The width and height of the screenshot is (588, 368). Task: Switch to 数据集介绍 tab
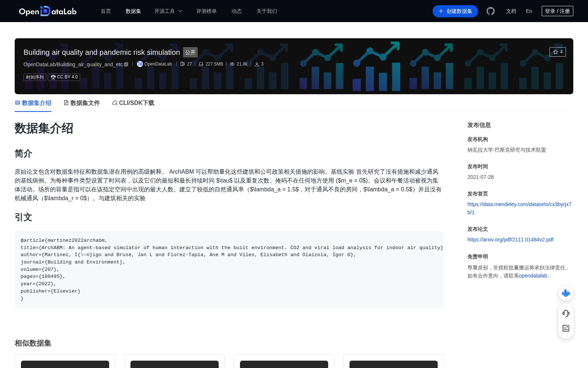tap(33, 103)
